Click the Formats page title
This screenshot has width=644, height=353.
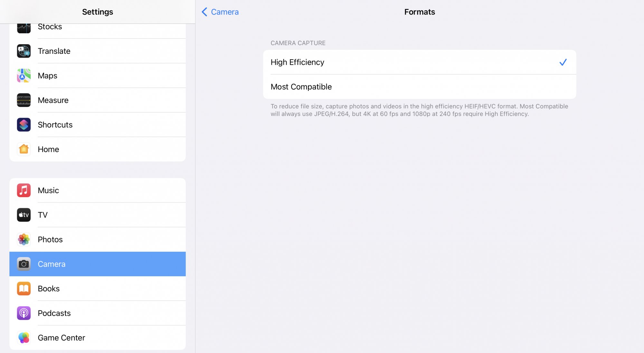419,12
